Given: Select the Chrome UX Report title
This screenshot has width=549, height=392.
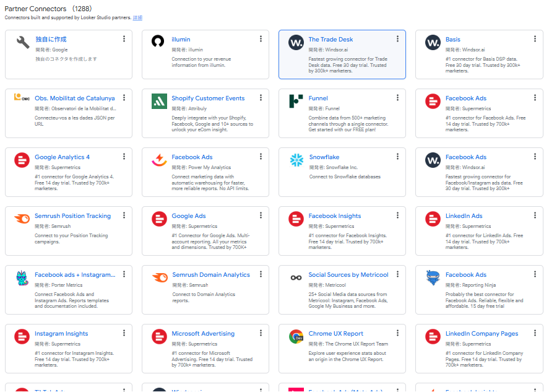Looking at the screenshot, I should coord(335,334).
